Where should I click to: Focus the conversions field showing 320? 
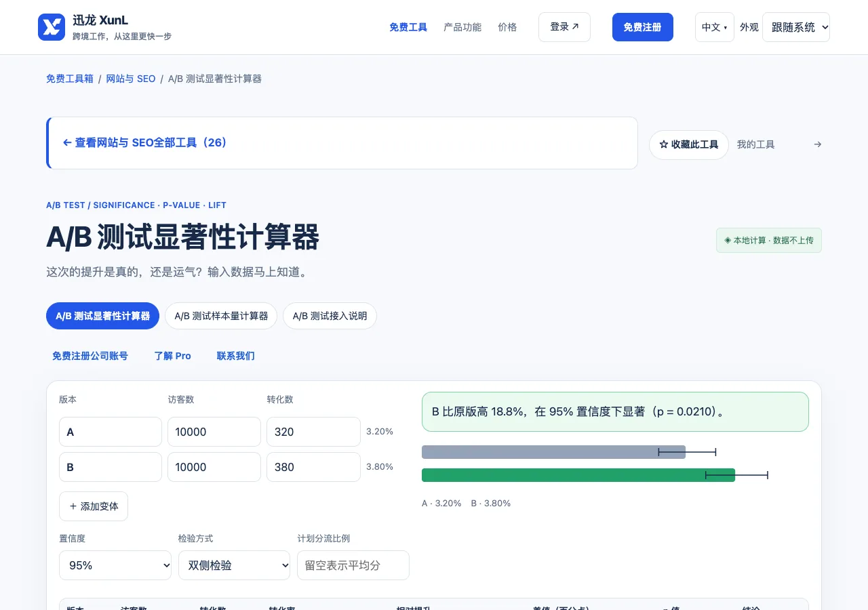pos(313,432)
